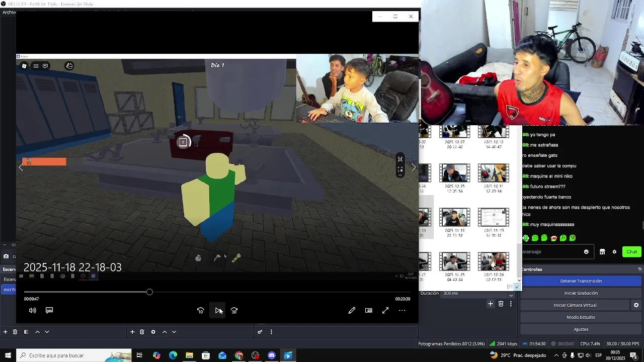
Task: Open Task View on taskbar
Action: pyautogui.click(x=139, y=355)
